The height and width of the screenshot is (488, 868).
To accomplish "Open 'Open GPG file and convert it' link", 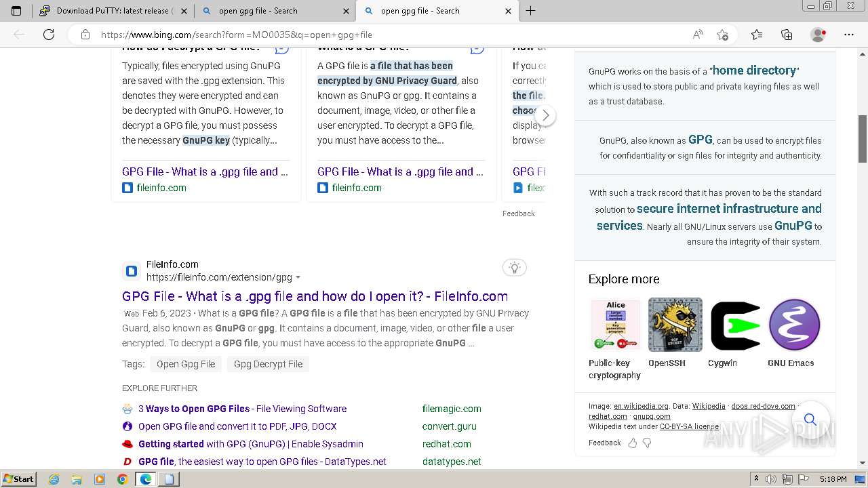I will click(x=237, y=426).
